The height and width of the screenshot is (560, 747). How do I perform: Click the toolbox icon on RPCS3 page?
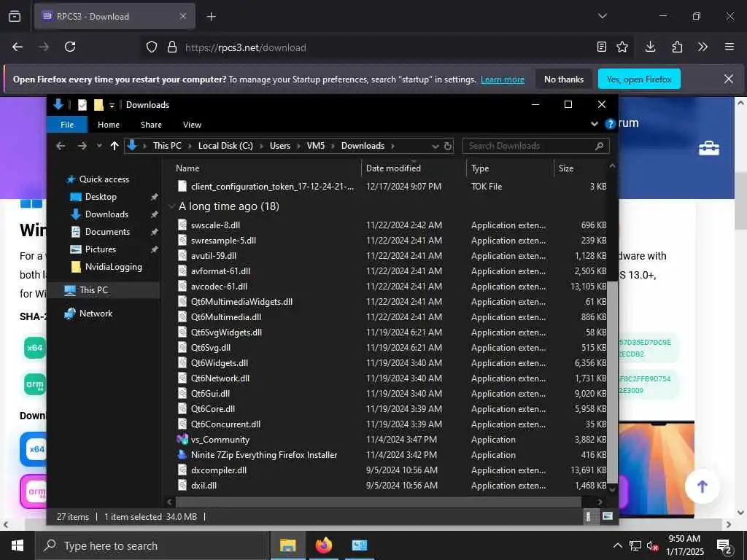tap(709, 148)
